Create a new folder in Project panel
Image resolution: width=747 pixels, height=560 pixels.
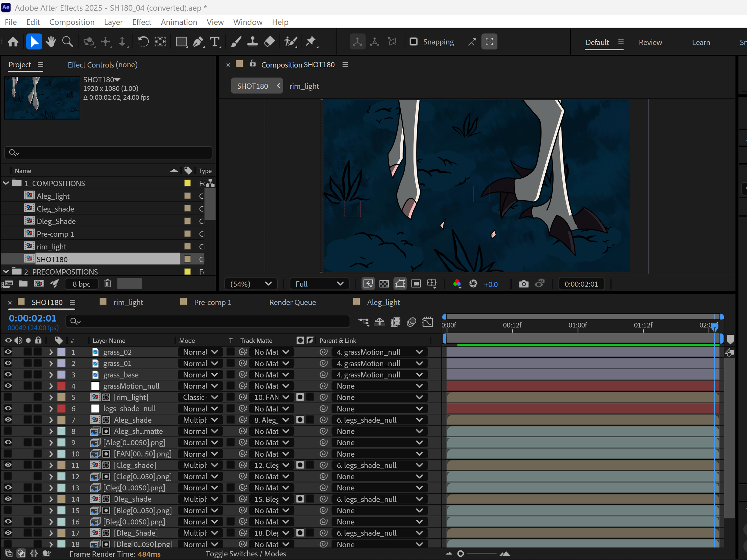(x=23, y=283)
